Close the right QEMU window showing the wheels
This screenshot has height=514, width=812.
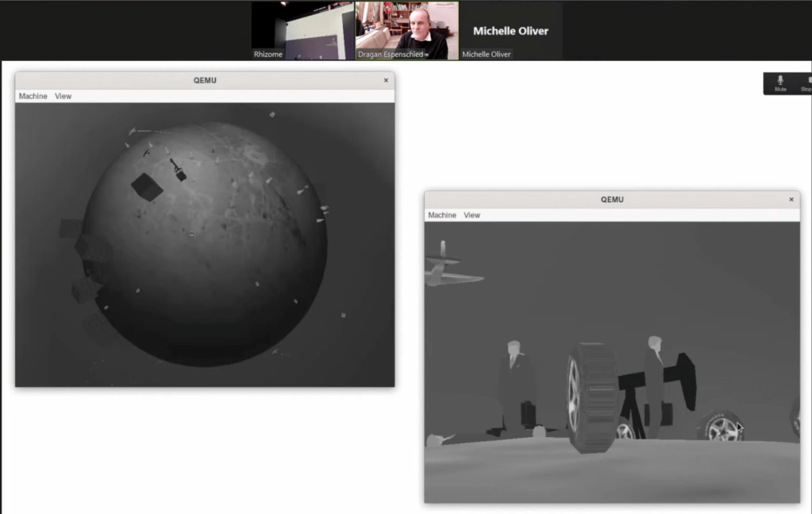pos(791,199)
